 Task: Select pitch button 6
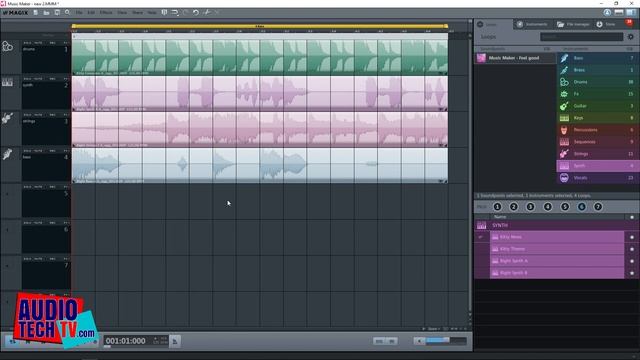pyautogui.click(x=582, y=207)
